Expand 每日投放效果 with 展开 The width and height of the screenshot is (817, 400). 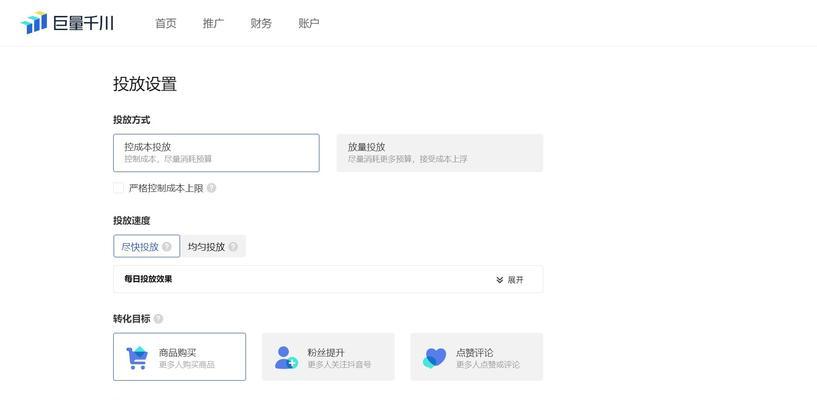(510, 280)
